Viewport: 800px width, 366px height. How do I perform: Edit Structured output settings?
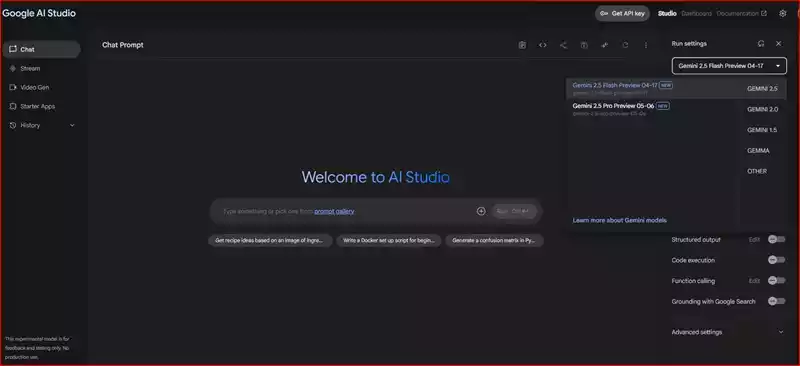(x=754, y=239)
